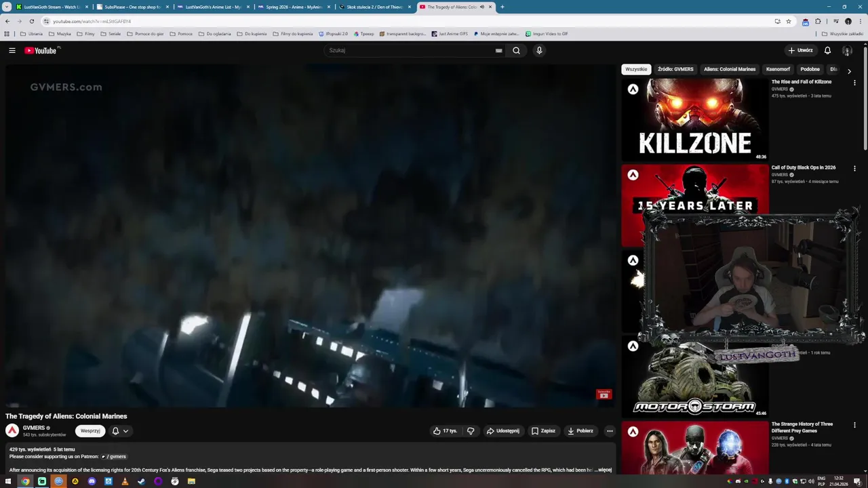
Task: Switch to the Skok stulecia 2 tab
Action: click(x=374, y=7)
